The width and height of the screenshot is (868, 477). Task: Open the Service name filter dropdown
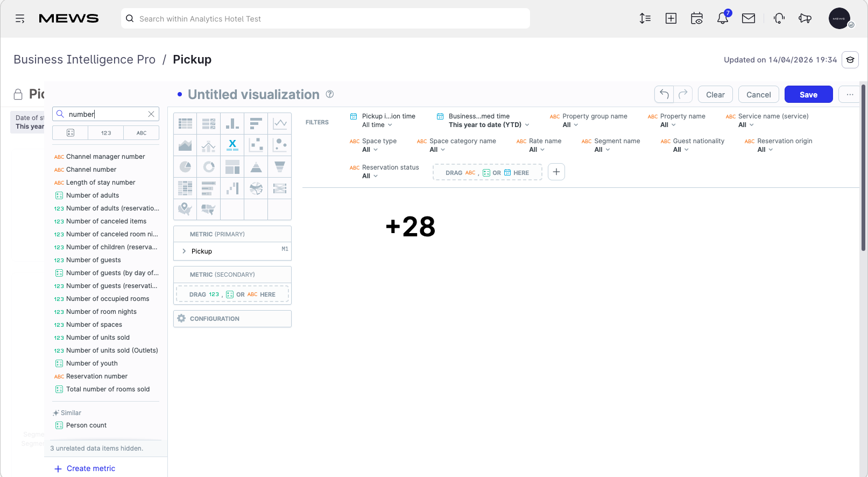click(767, 121)
